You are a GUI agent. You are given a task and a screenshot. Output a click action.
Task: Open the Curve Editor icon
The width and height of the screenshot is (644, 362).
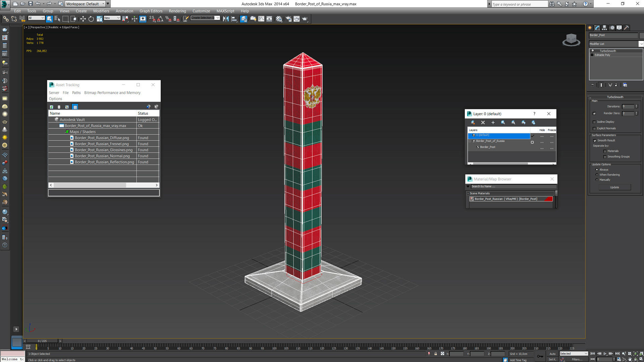[261, 19]
